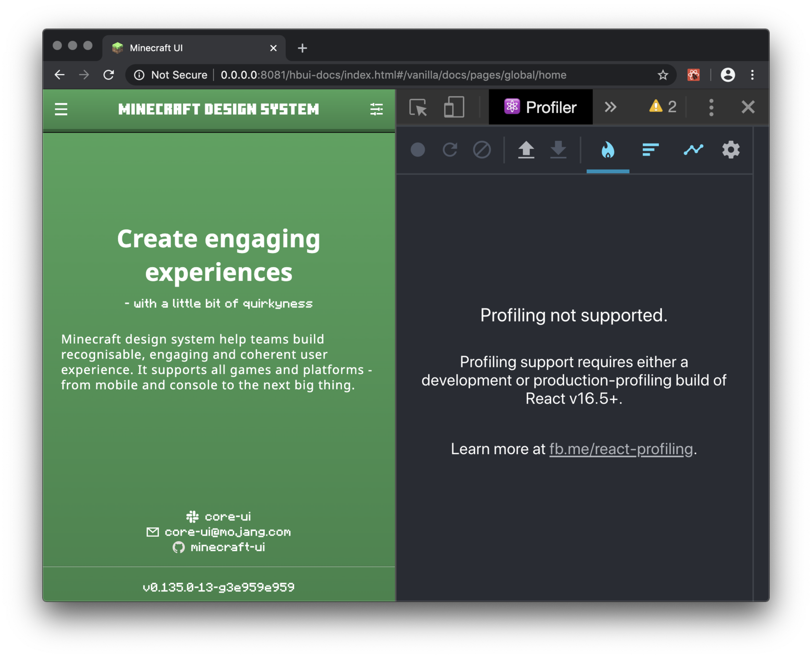Start profiling with the record button

pyautogui.click(x=418, y=150)
